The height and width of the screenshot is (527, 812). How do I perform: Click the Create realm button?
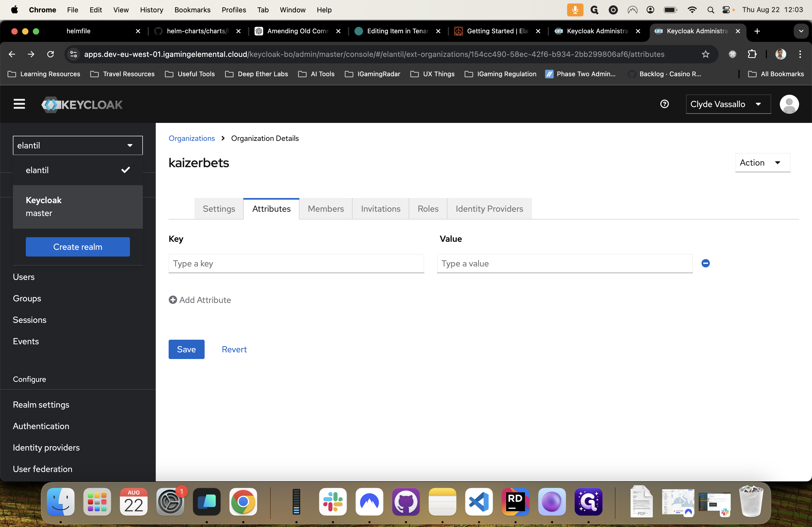78,247
